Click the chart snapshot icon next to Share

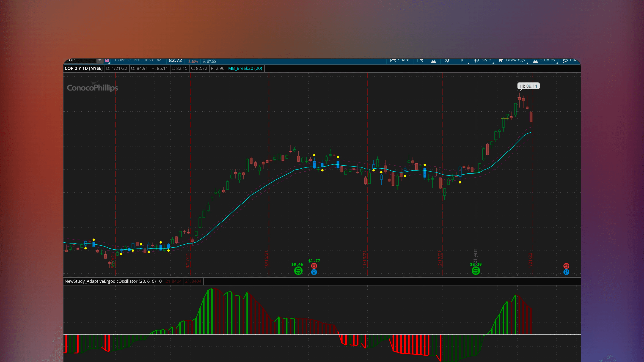420,60
